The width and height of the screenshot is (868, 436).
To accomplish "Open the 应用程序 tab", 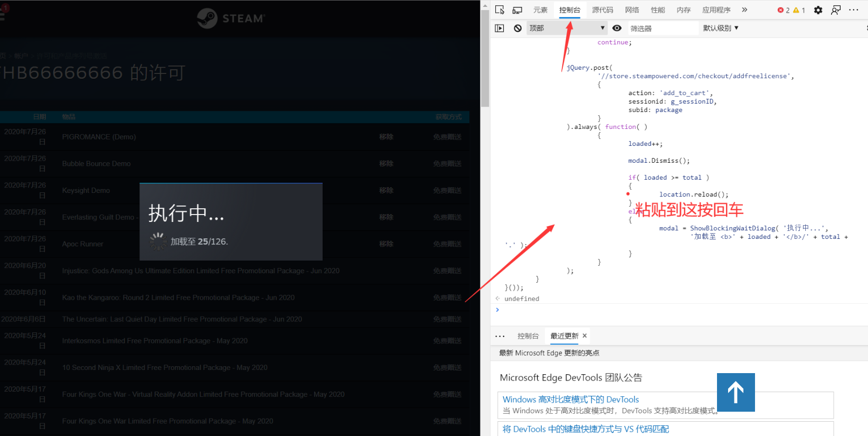I will (716, 10).
